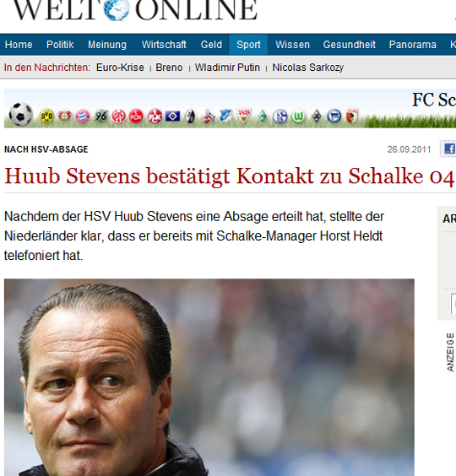
Task: Follow the Wladimir Putin topic link
Action: [227, 68]
